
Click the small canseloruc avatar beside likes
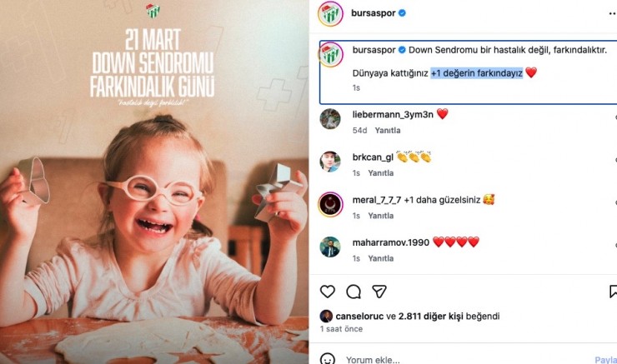pos(326,316)
